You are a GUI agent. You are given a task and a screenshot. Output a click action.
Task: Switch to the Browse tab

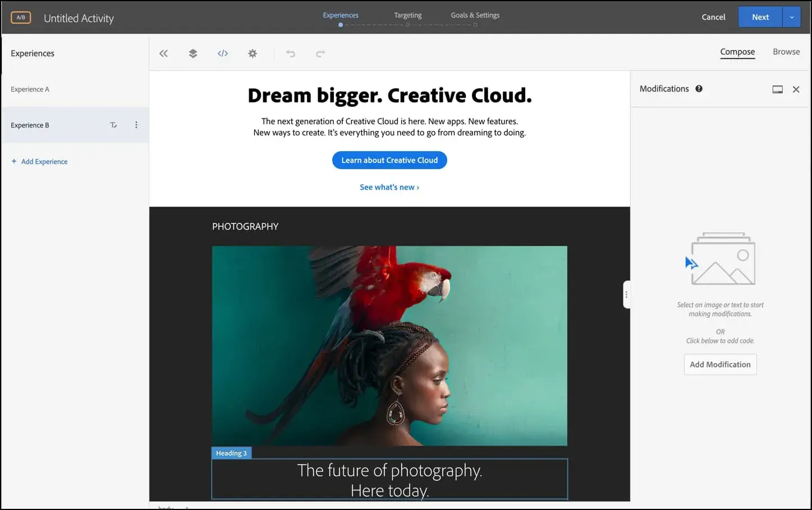pyautogui.click(x=786, y=52)
